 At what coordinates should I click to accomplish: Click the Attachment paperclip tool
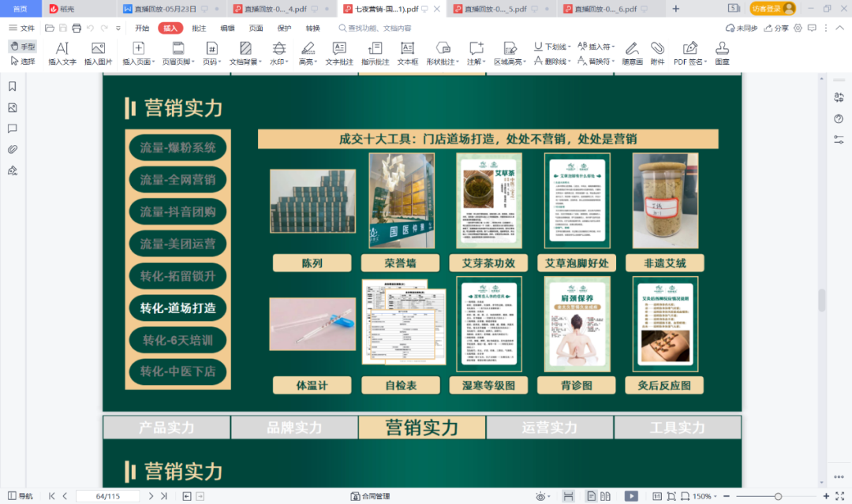(657, 54)
